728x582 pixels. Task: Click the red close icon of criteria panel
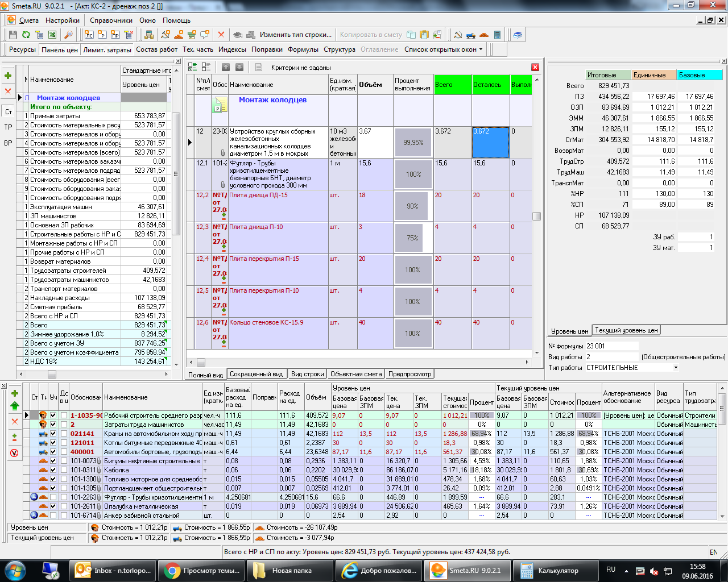535,67
